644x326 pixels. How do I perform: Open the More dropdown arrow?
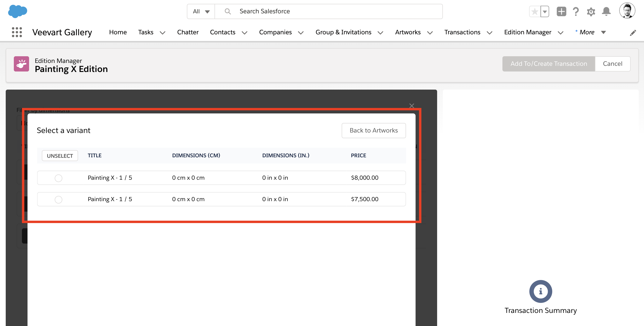point(604,32)
